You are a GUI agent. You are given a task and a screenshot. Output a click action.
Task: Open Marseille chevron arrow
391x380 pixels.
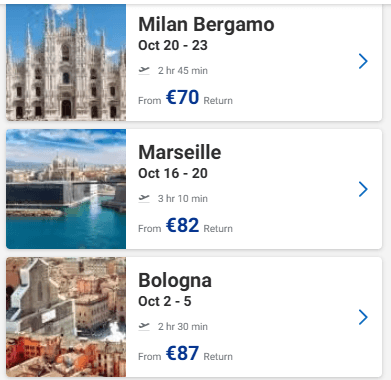[x=363, y=189]
